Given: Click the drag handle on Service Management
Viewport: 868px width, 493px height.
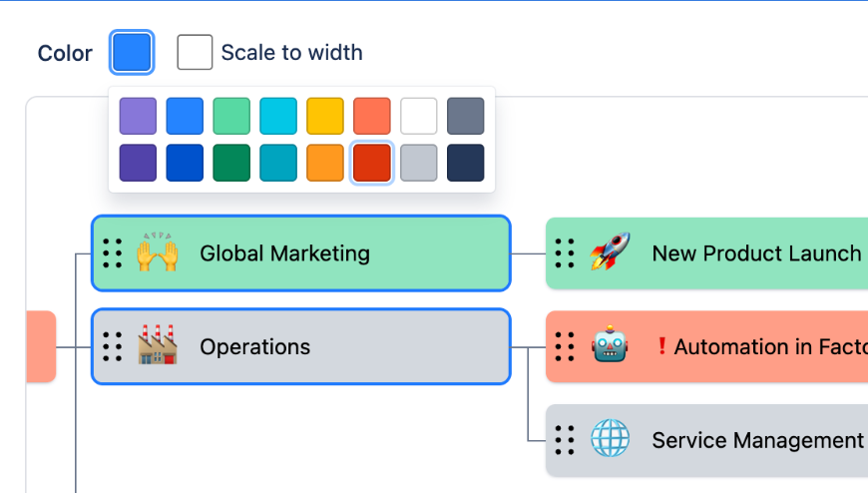Looking at the screenshot, I should (565, 440).
